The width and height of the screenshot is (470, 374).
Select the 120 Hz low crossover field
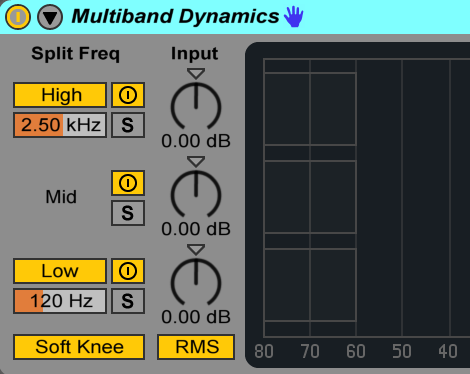tap(60, 301)
